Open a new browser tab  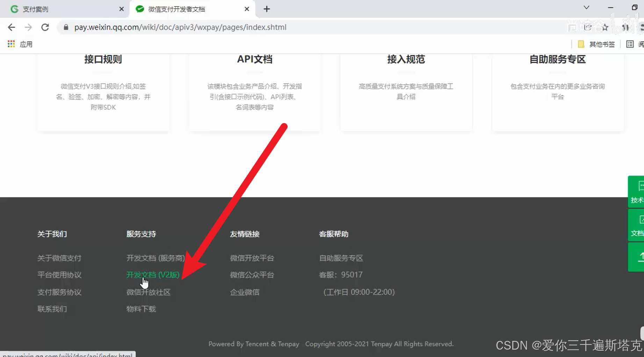coord(267,9)
